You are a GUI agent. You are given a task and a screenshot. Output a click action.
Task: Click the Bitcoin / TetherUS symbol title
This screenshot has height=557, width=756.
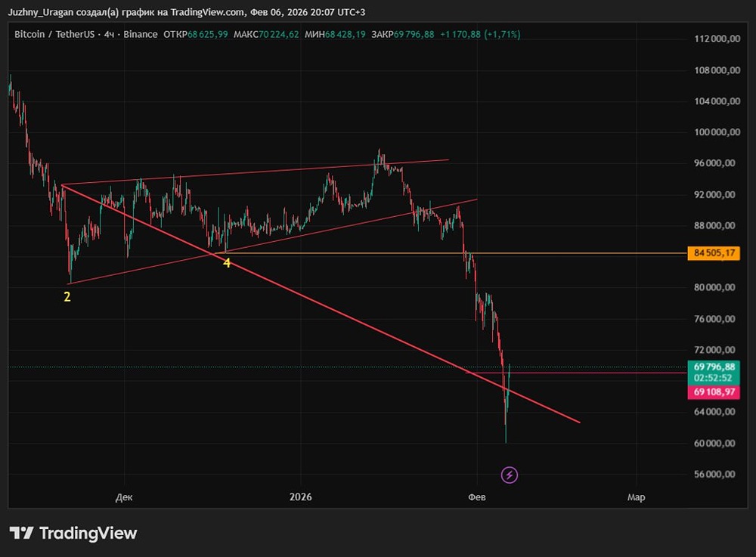tap(54, 34)
